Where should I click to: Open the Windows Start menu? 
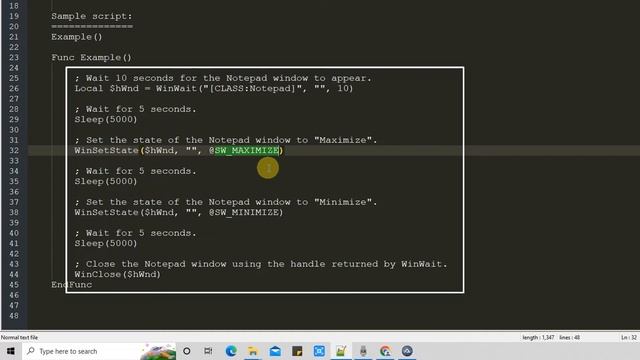[11, 351]
